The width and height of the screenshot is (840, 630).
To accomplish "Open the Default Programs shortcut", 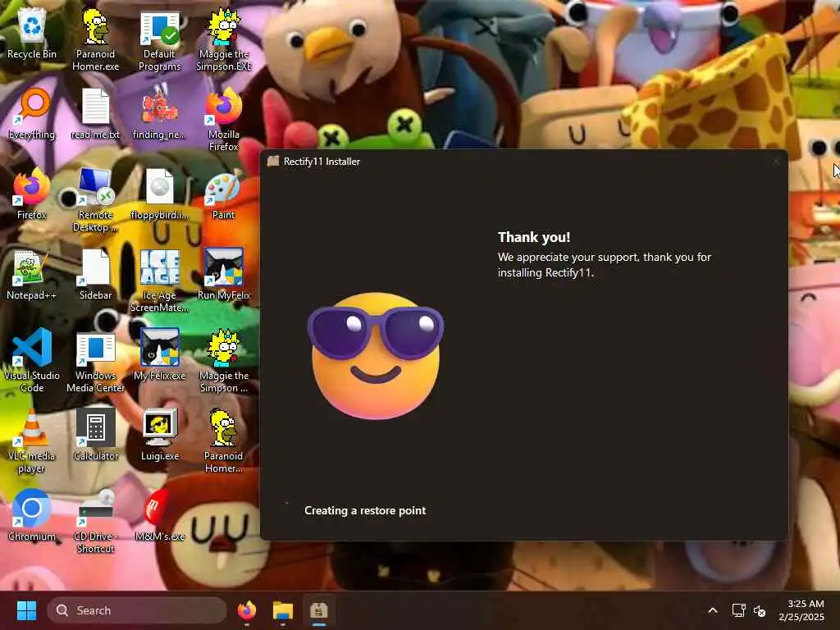I will (159, 39).
